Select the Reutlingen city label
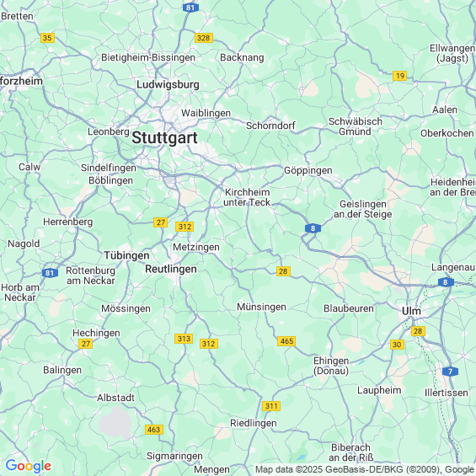The width and height of the screenshot is (476, 476). 171,269
